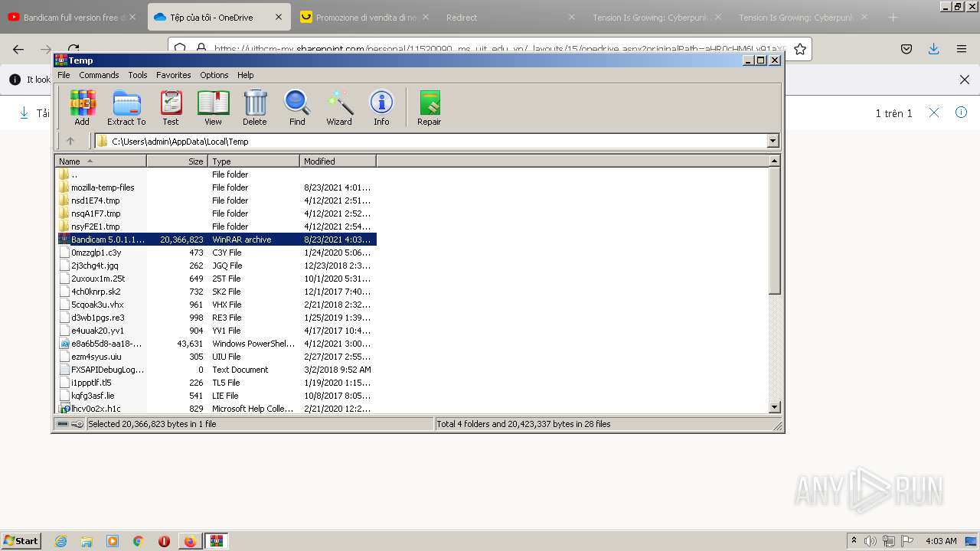
Task: Open Internet Explorer from taskbar
Action: point(60,541)
